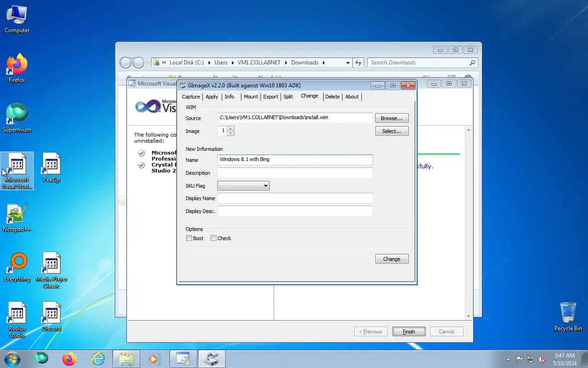Select the Everything desktop shortcut
This screenshot has height=368, width=588.
click(x=17, y=267)
